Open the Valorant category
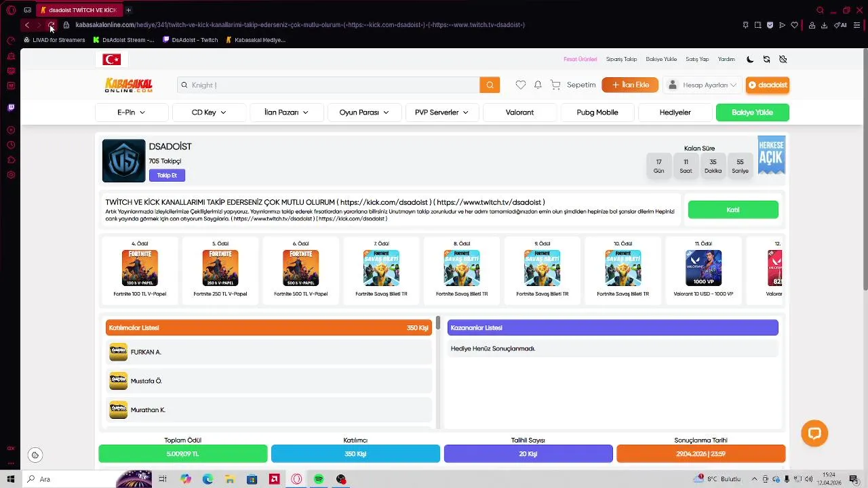Image resolution: width=868 pixels, height=488 pixels. pyautogui.click(x=519, y=113)
